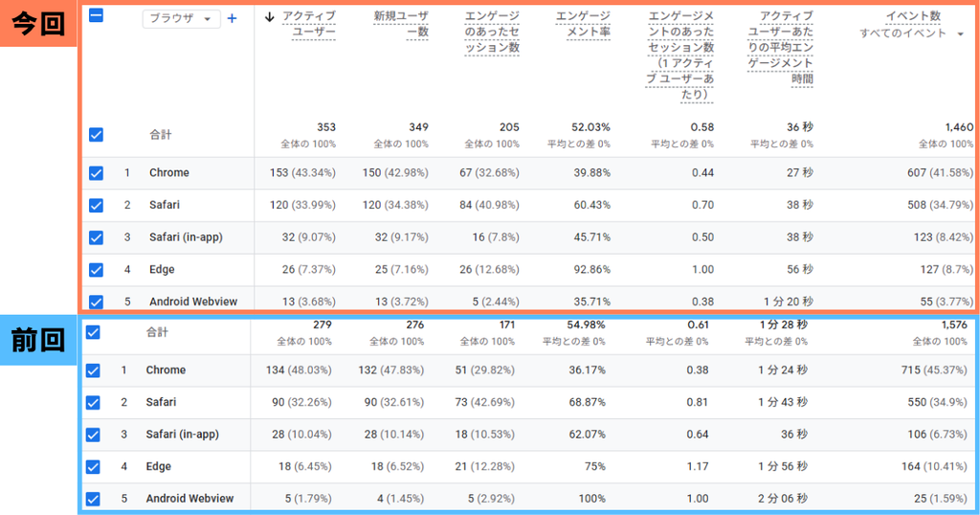The height and width of the screenshot is (515, 980).
Task: Click previous Android Webview time 2 分 06 秒
Action: tap(783, 499)
